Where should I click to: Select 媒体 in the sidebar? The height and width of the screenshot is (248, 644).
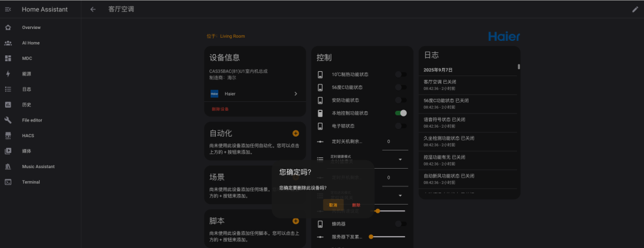click(x=26, y=151)
